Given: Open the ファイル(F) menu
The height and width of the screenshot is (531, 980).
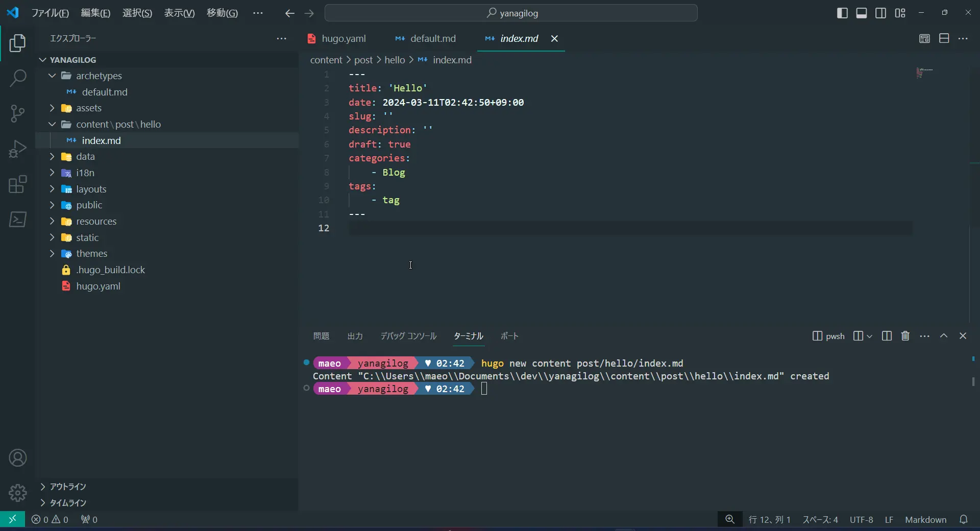Looking at the screenshot, I should click(x=50, y=13).
